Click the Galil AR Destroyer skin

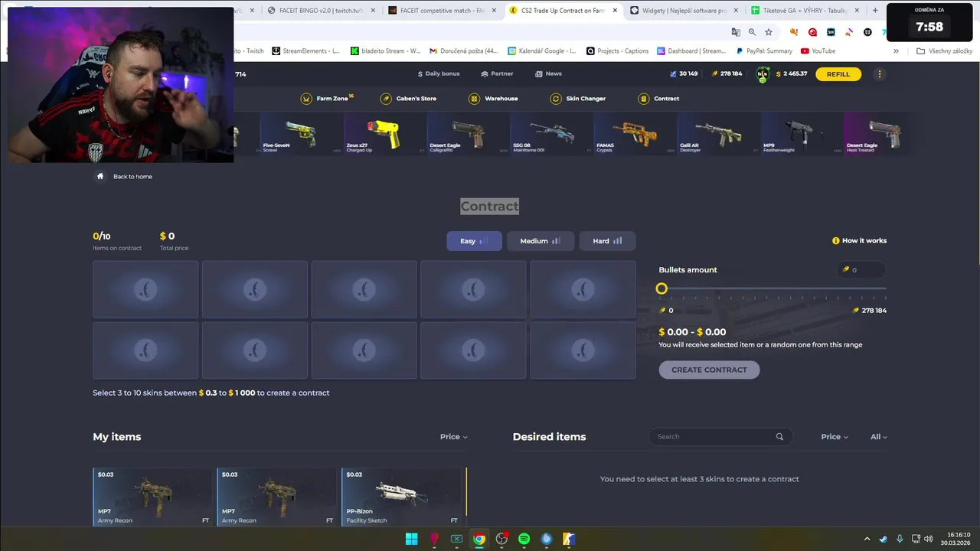[719, 134]
